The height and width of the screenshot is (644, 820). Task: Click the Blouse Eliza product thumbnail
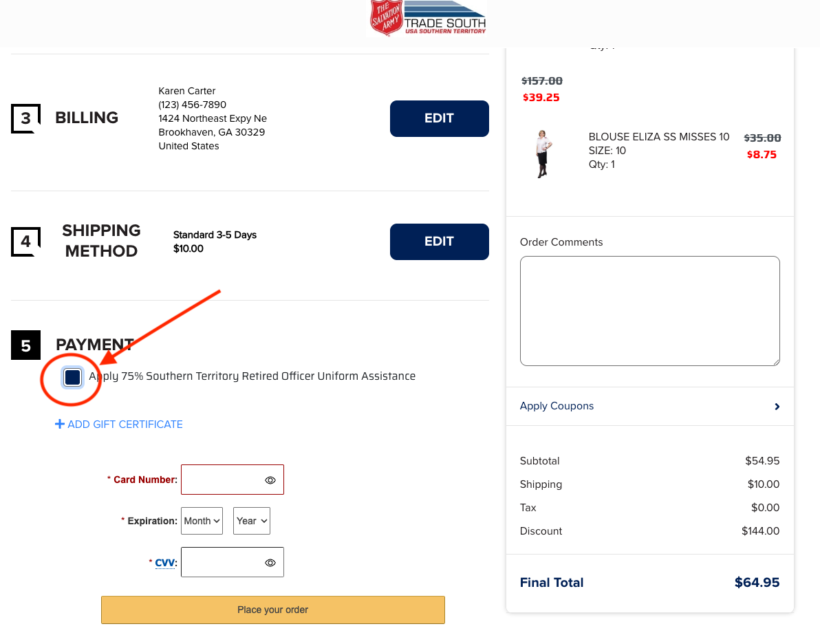[x=543, y=154]
